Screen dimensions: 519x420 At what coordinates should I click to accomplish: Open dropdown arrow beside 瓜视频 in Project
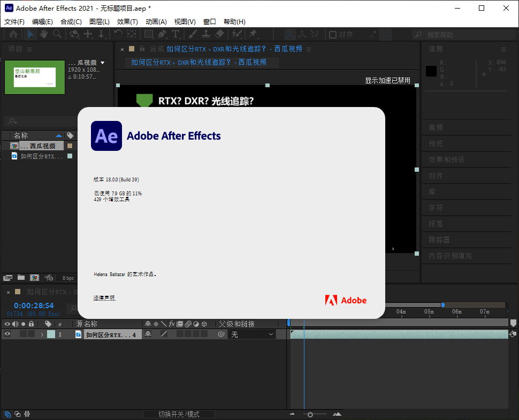click(x=103, y=63)
